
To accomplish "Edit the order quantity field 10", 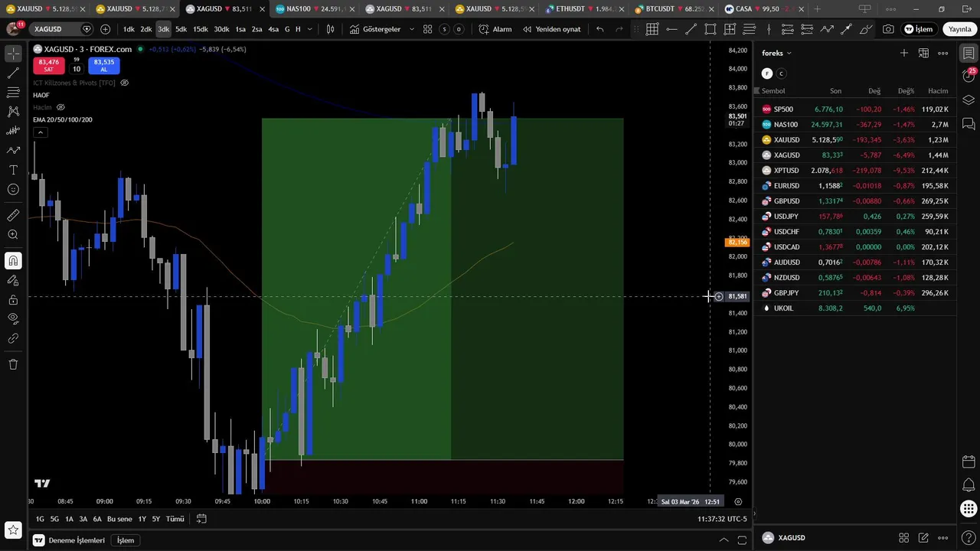I will [77, 69].
